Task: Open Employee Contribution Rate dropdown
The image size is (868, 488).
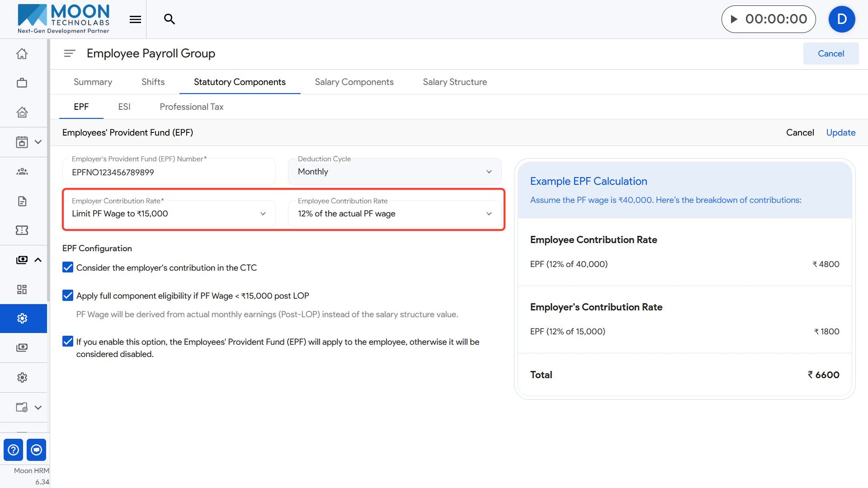Action: pyautogui.click(x=394, y=214)
